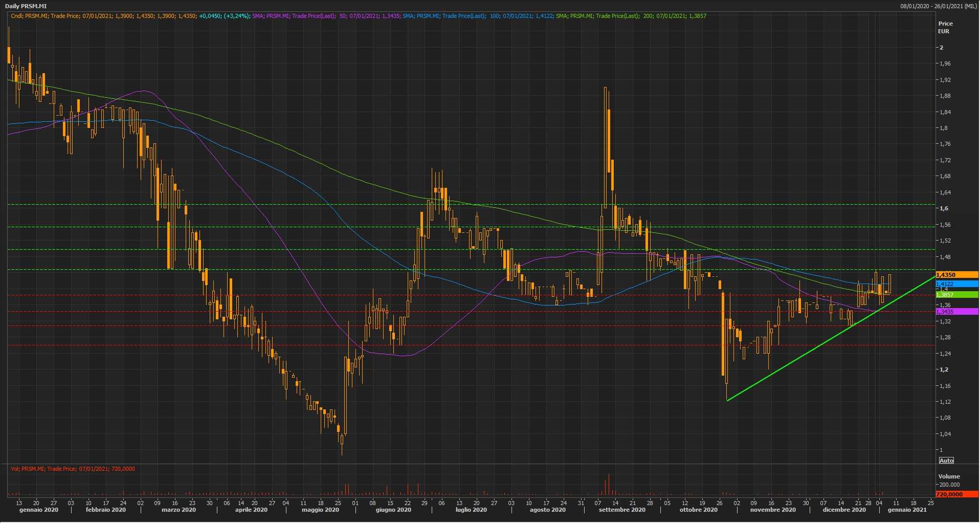The image size is (980, 523).
Task: Click settembre 2020 on the time axis
Action: pyautogui.click(x=622, y=510)
